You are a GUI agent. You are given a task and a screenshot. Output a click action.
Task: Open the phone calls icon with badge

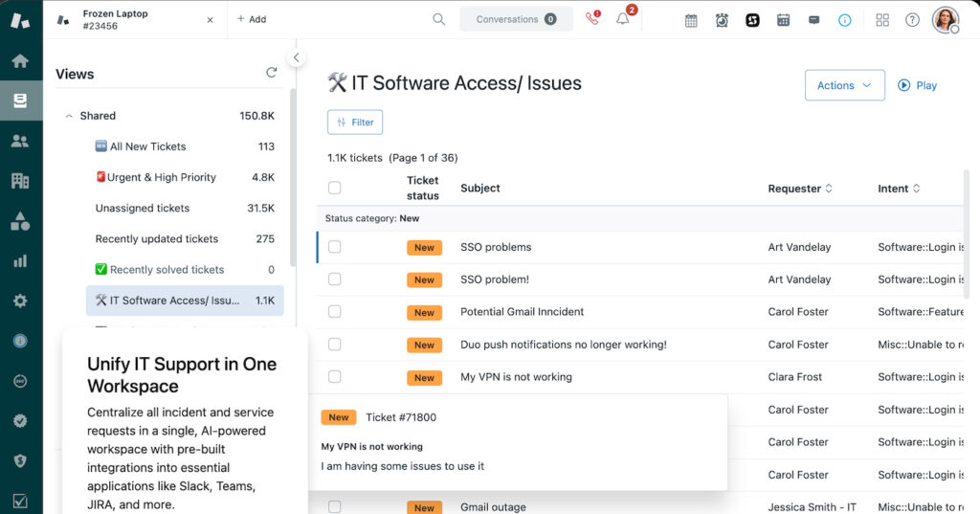click(592, 18)
